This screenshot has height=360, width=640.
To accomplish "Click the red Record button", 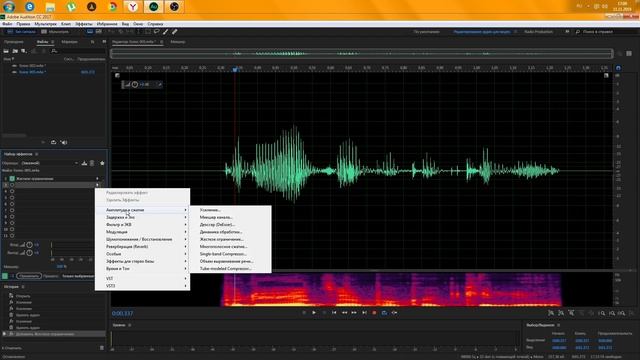I will pos(374,313).
